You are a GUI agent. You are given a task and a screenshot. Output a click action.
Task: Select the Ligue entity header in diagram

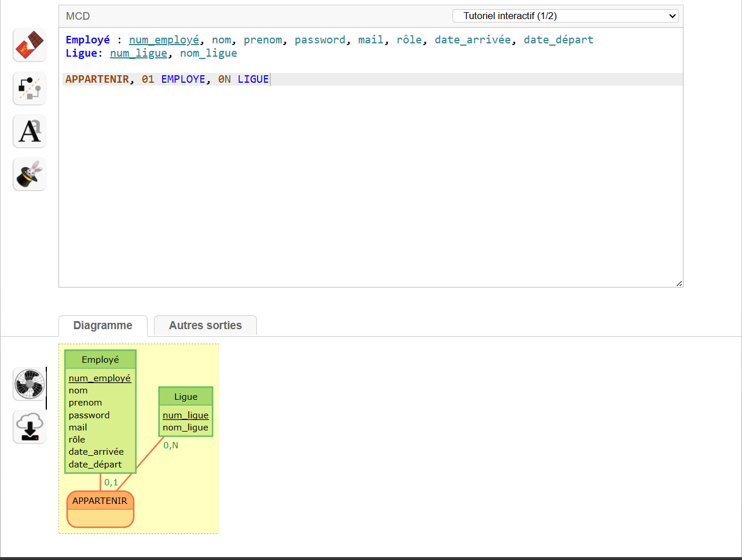pyautogui.click(x=186, y=397)
